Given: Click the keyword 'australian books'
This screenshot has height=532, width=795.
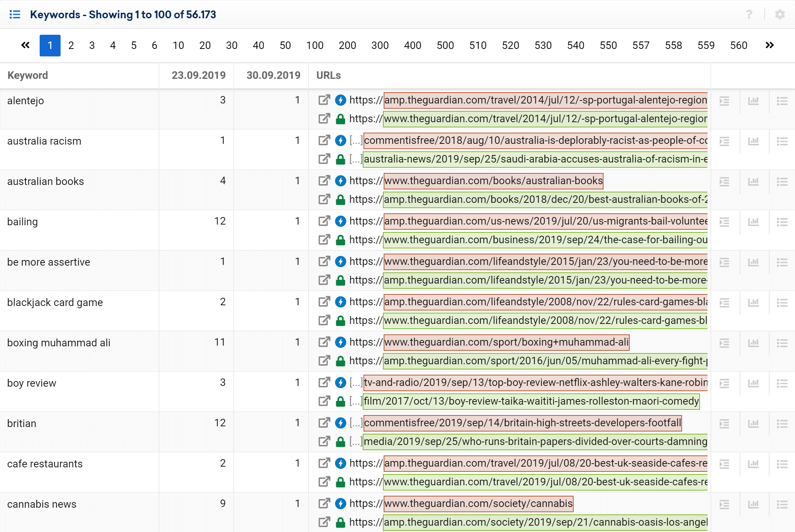Looking at the screenshot, I should click(x=46, y=182).
